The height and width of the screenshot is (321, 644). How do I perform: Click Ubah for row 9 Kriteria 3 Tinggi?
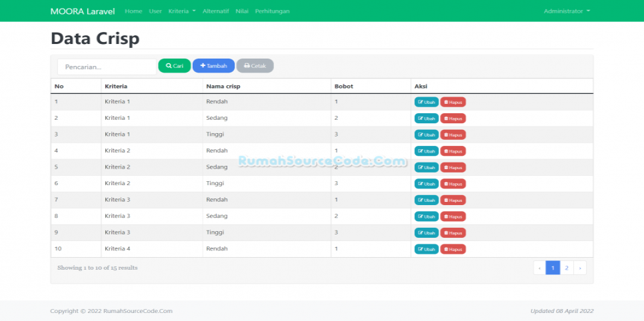click(x=426, y=232)
